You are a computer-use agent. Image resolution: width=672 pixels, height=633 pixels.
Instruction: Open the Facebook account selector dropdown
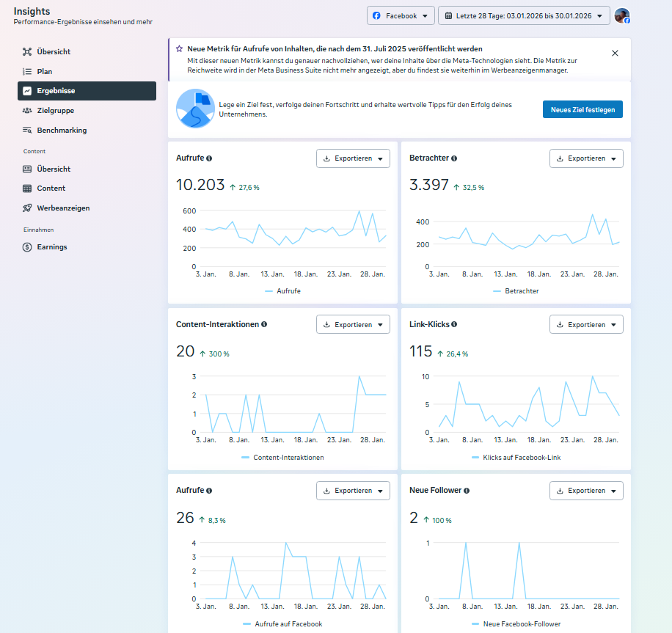[x=401, y=15]
